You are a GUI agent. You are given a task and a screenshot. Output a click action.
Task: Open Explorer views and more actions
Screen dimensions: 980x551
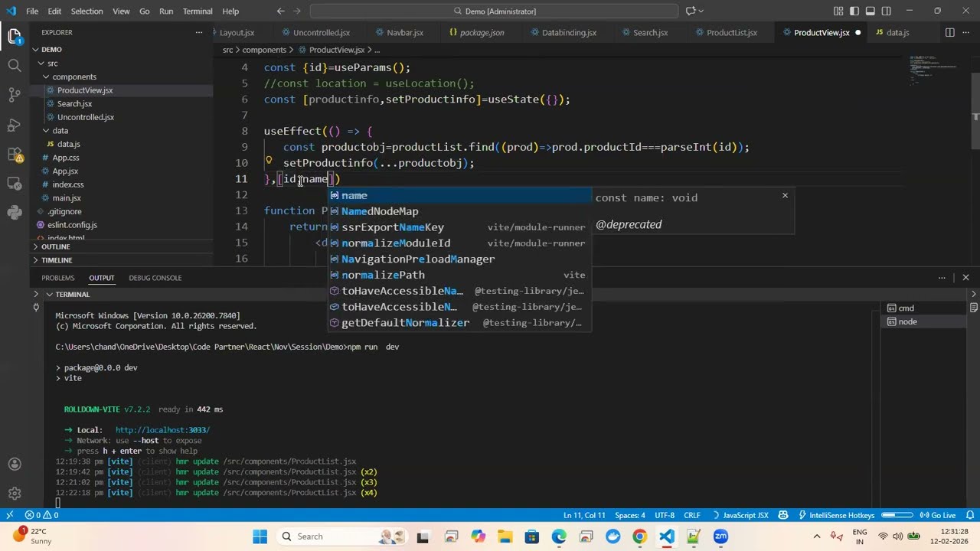coord(199,32)
